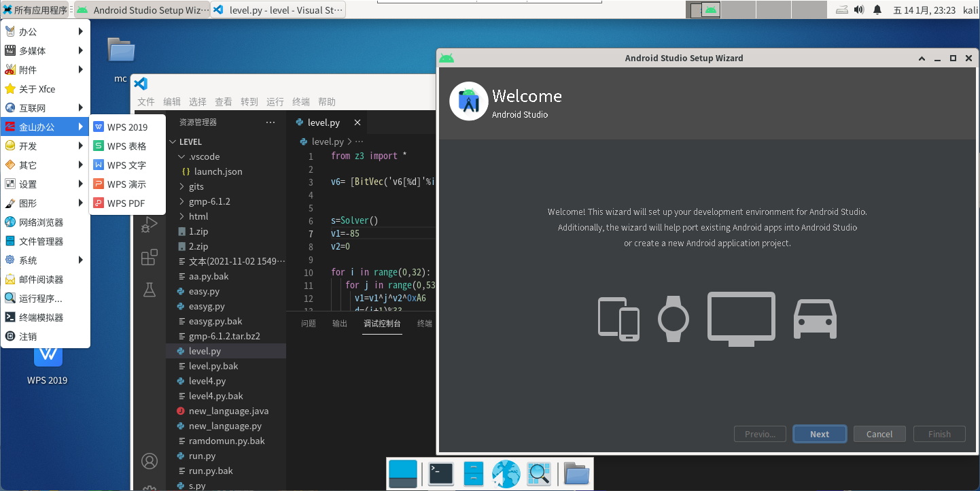This screenshot has width=980, height=491.
Task: Collapse the .vscode folder
Action: (x=204, y=156)
